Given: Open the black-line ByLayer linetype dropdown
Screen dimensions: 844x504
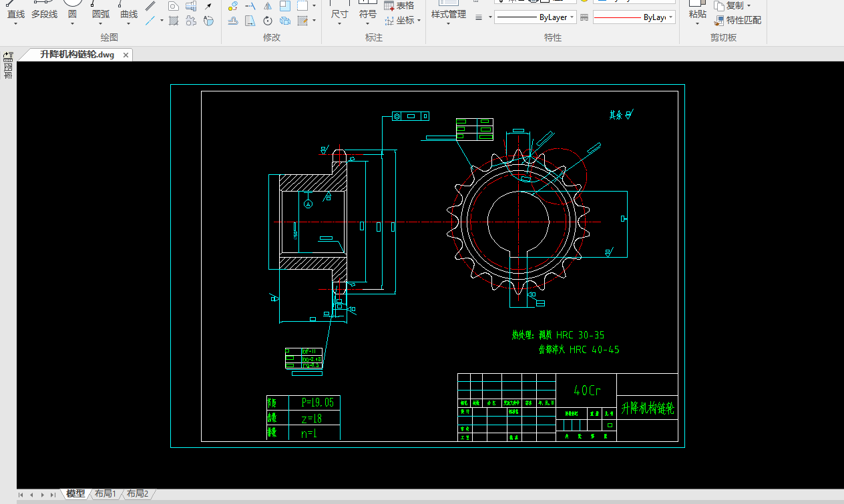Looking at the screenshot, I should click(572, 17).
